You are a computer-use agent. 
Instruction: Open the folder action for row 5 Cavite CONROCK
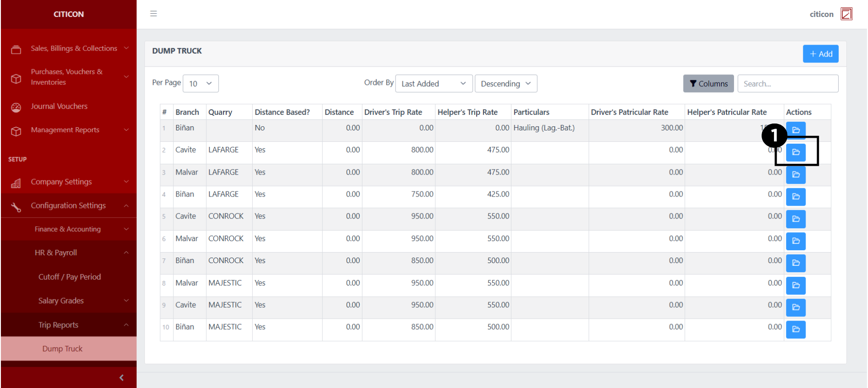pyautogui.click(x=796, y=219)
